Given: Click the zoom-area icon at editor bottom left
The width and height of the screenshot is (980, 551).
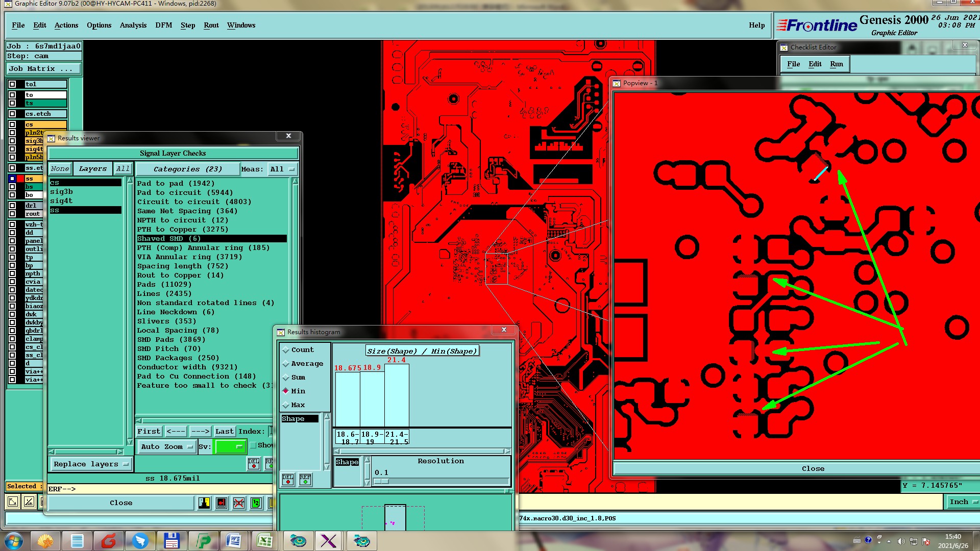Looking at the screenshot, I should coord(13,502).
